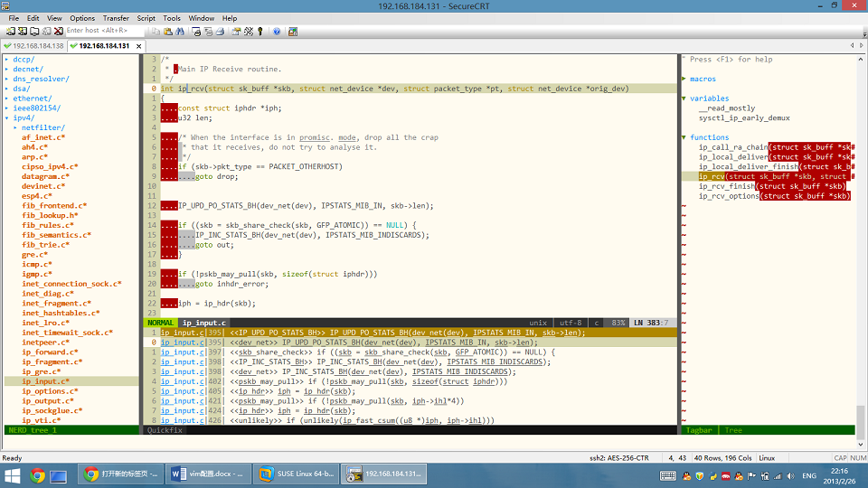Click the greyed Reconnect toolbar icon
The width and height of the screenshot is (868, 488).
(x=46, y=32)
